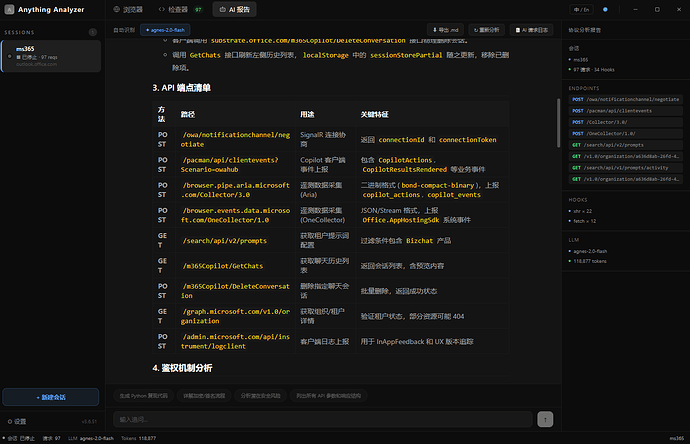Click /m365Copilot/GetChats path in table
Screen dimensions: 690x444
[223, 266]
